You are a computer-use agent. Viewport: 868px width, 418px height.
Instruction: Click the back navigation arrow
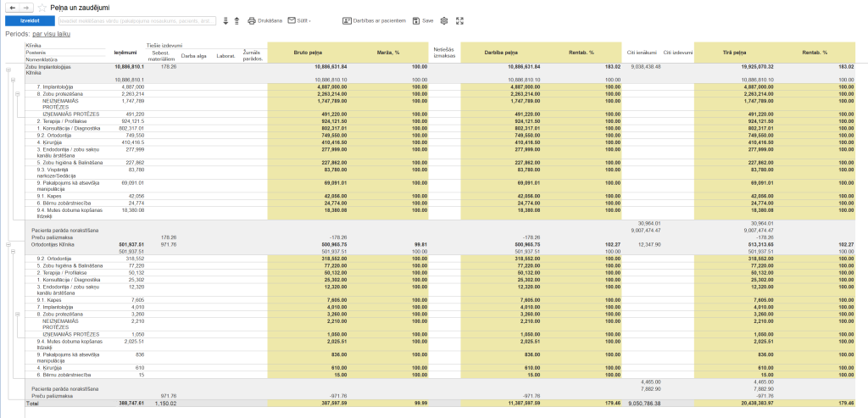coord(11,7)
